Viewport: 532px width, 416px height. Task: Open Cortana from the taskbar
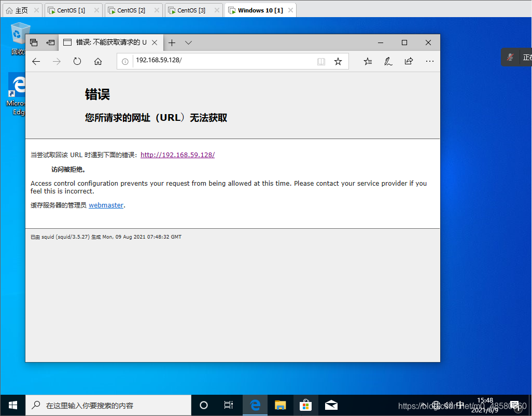[x=204, y=405]
